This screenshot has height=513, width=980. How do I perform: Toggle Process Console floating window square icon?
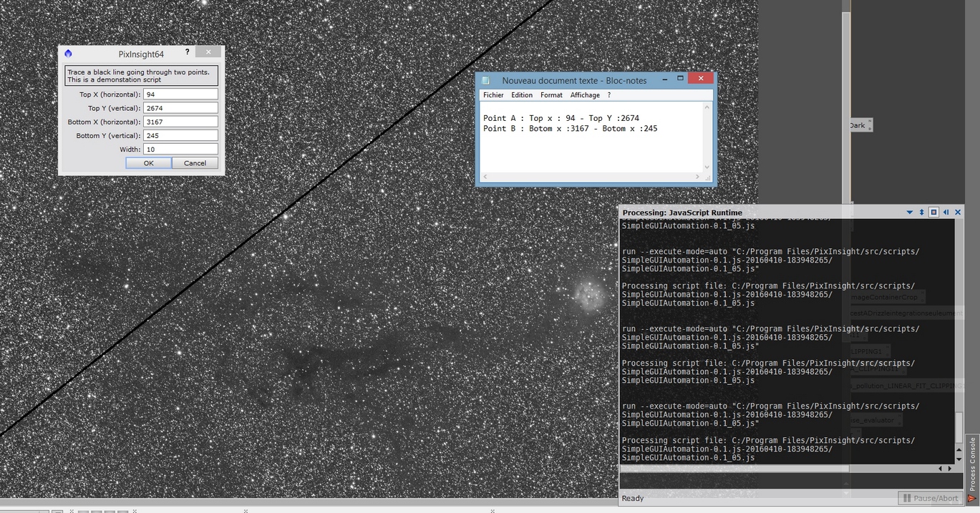tap(933, 212)
